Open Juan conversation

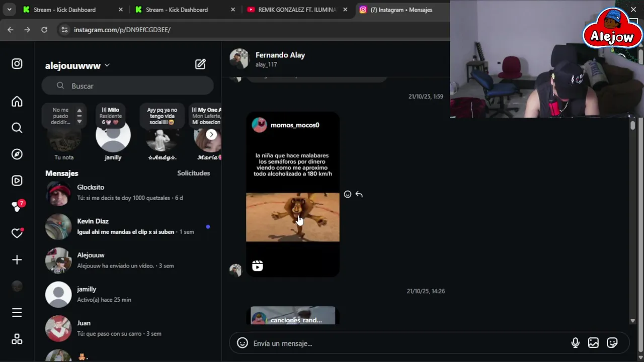(x=128, y=328)
